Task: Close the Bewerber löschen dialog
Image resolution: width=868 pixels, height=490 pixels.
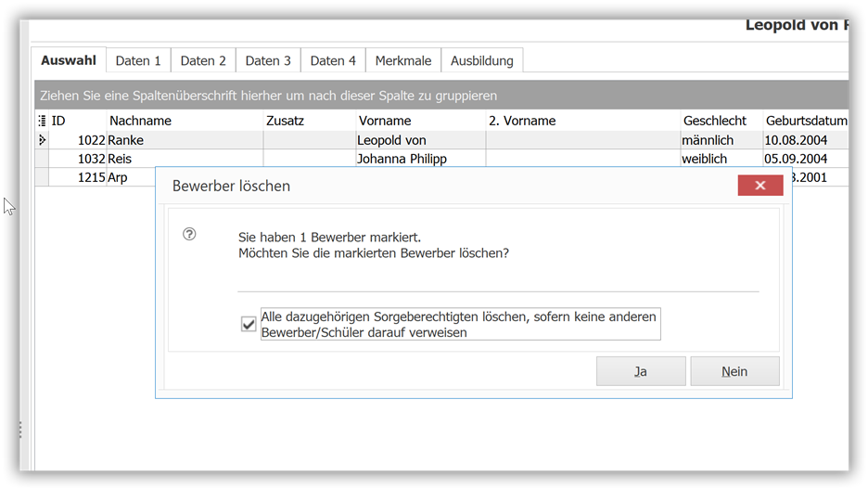Action: [760, 186]
